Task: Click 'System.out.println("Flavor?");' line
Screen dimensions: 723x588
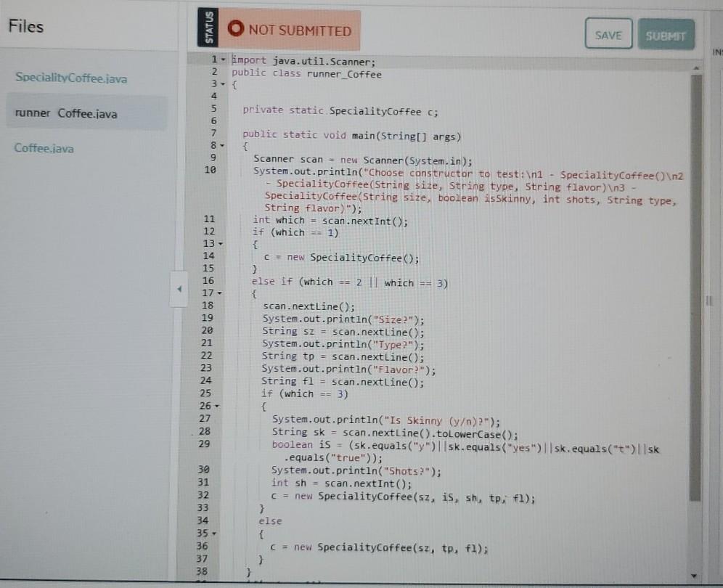Action: pos(348,369)
